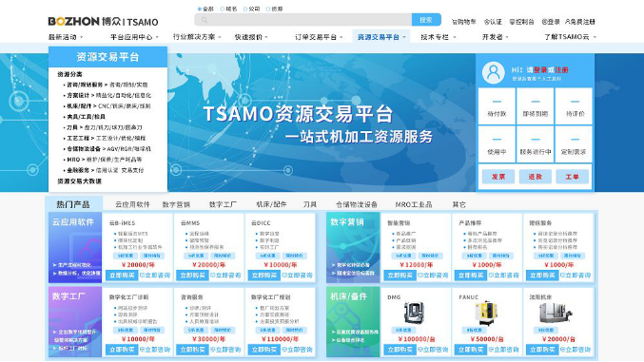Click the 免费注册 free registration icon
The height and width of the screenshot is (362, 644).
point(568,22)
